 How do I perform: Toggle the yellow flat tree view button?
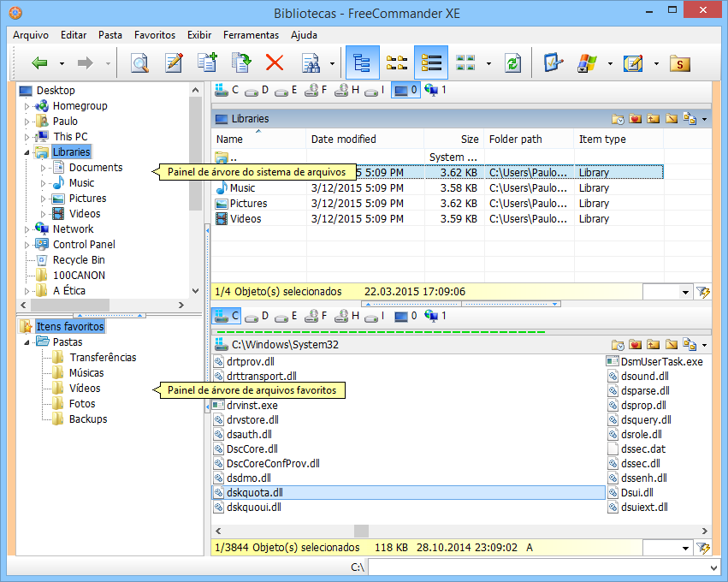tap(396, 62)
